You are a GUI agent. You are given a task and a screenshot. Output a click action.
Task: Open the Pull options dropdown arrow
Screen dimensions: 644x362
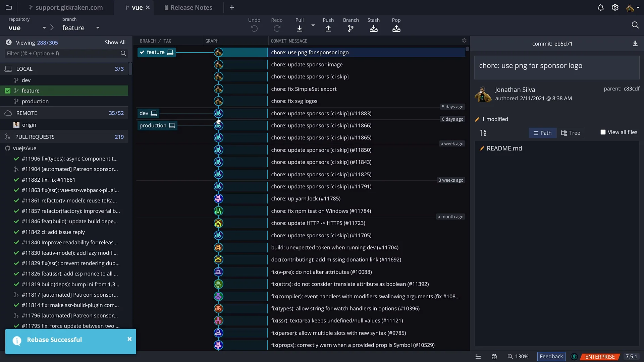point(313,25)
